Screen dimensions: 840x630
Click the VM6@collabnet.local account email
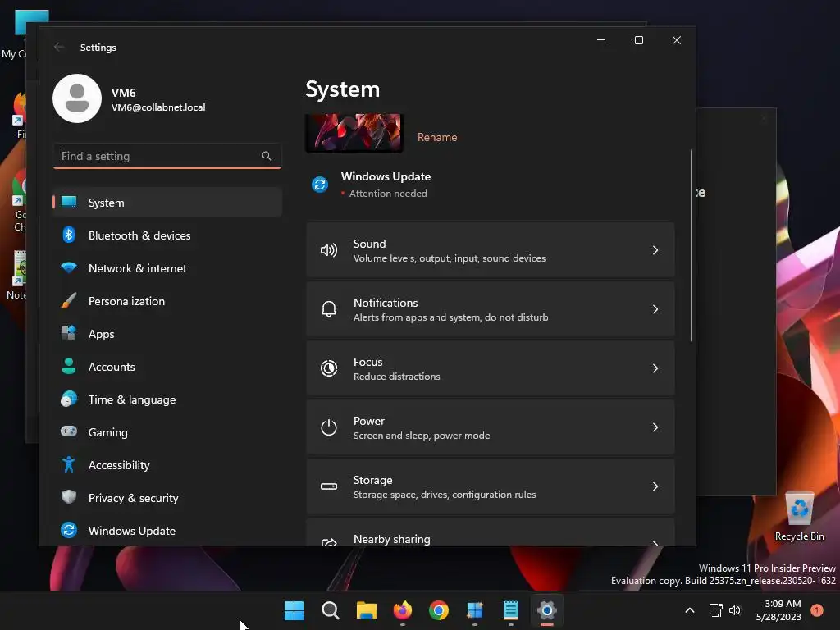[158, 107]
